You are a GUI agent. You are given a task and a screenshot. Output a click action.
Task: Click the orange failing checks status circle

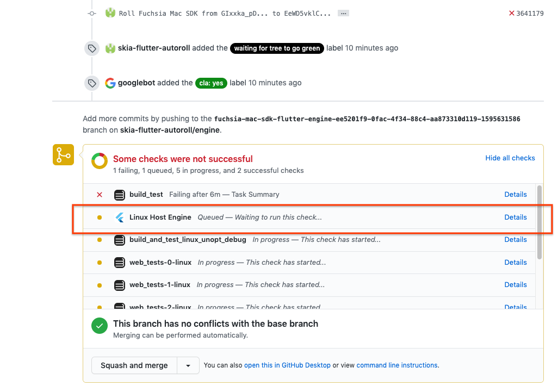pyautogui.click(x=100, y=160)
